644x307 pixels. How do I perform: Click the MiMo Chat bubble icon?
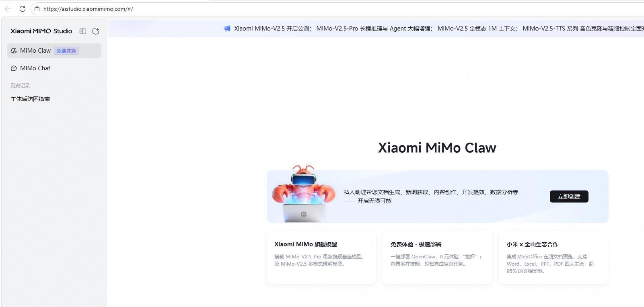[14, 68]
